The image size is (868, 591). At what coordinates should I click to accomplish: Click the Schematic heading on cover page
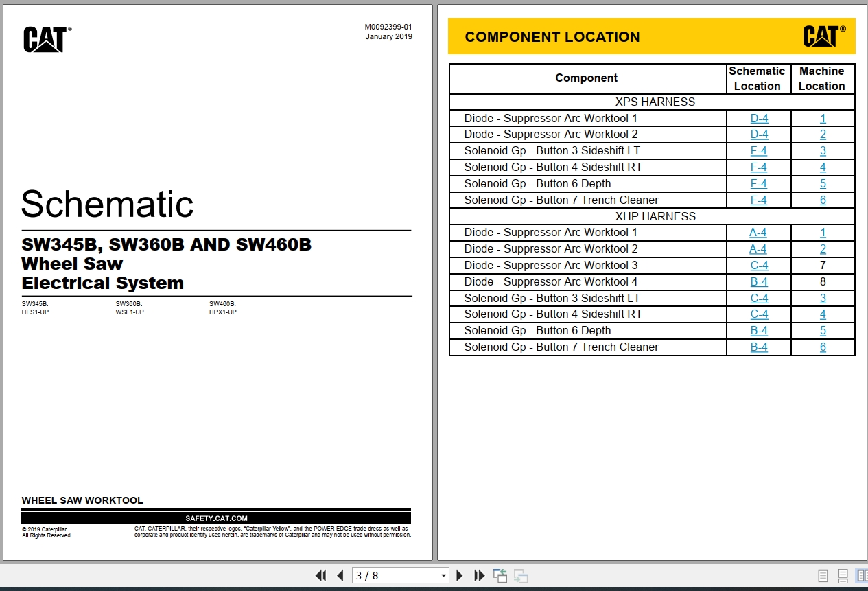[x=108, y=204]
